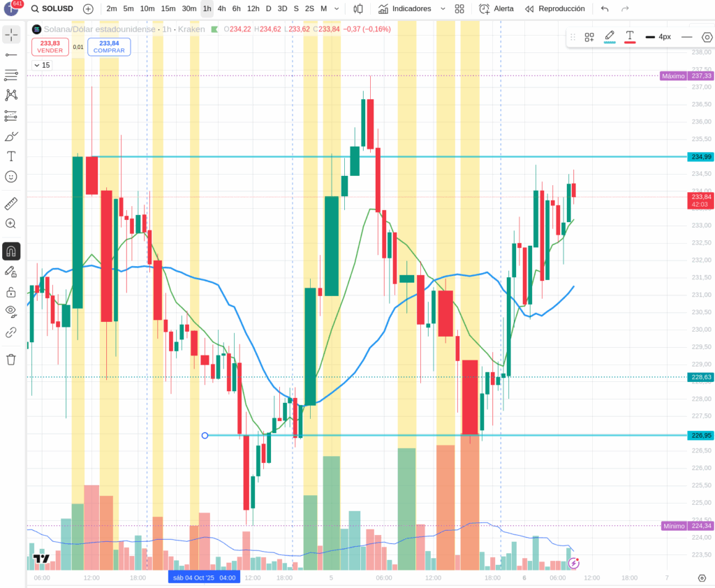Select the 15m timeframe
Screen dimensions: 715x588
pos(168,9)
